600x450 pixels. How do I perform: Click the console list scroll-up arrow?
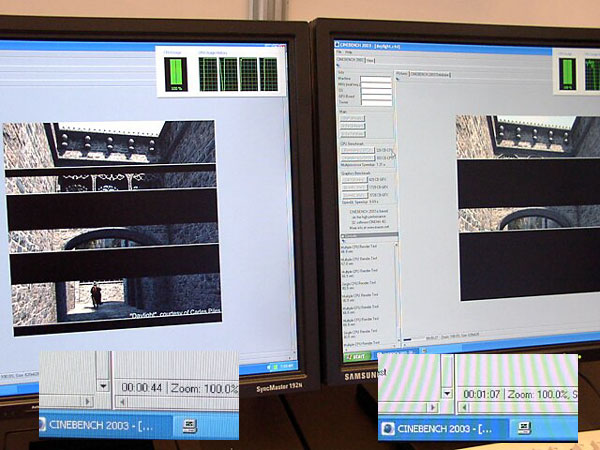point(396,244)
